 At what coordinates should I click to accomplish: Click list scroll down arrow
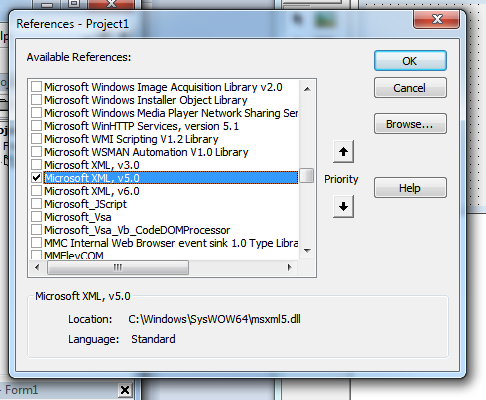(307, 250)
